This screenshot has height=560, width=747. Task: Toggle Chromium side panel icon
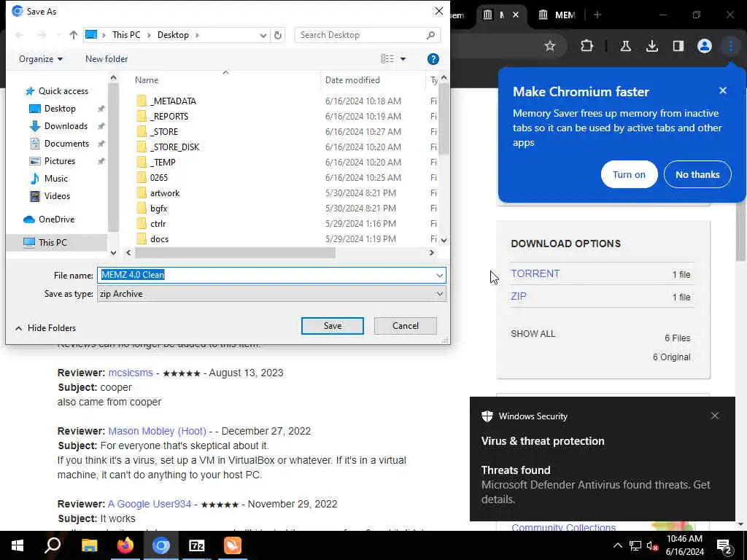(678, 46)
